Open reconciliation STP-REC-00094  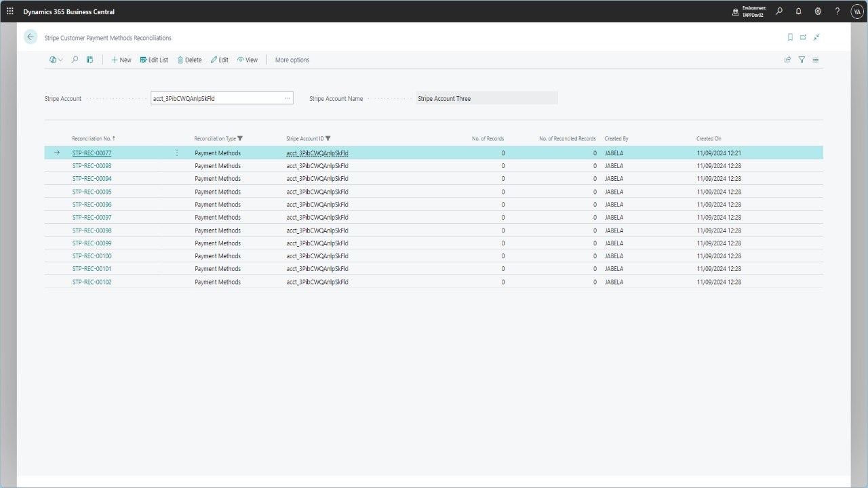[92, 178]
